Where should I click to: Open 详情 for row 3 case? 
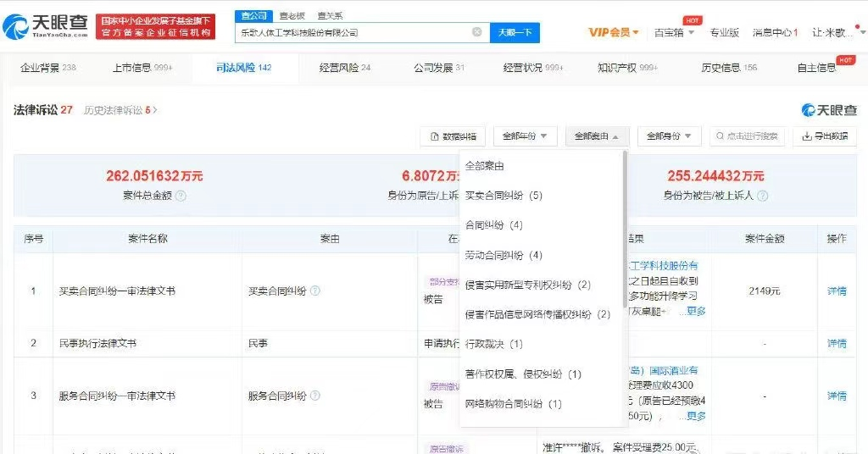click(x=837, y=396)
